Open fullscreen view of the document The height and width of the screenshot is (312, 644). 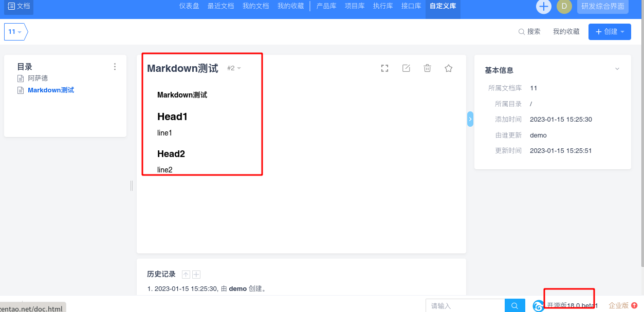click(384, 68)
